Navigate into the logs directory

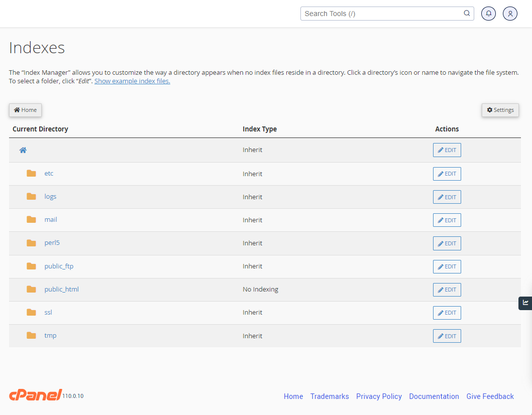click(50, 196)
